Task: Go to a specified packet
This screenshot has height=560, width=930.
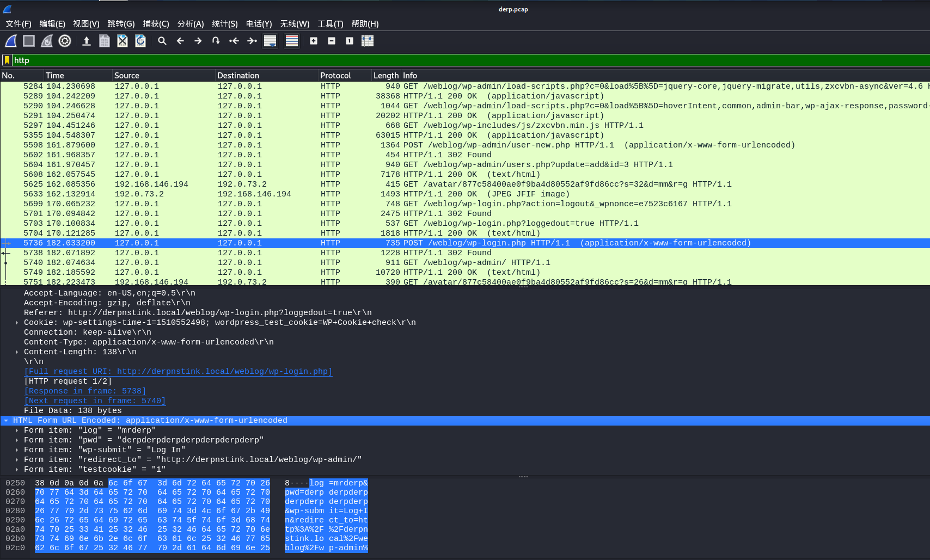Action: [x=216, y=41]
